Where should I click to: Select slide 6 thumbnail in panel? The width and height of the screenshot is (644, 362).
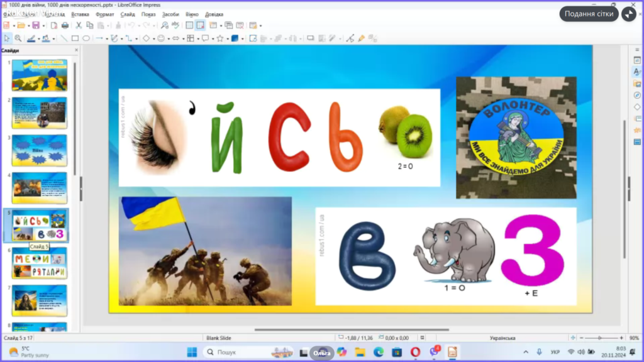pyautogui.click(x=39, y=263)
